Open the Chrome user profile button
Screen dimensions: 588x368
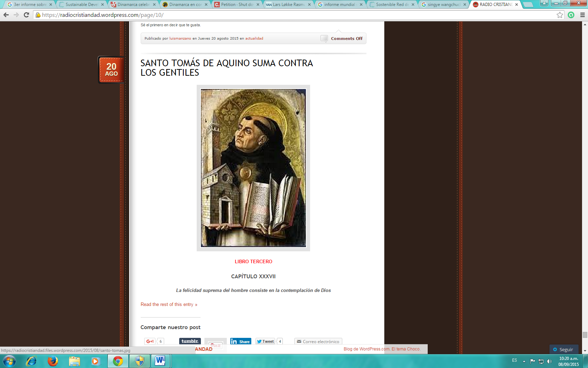coord(544,3)
